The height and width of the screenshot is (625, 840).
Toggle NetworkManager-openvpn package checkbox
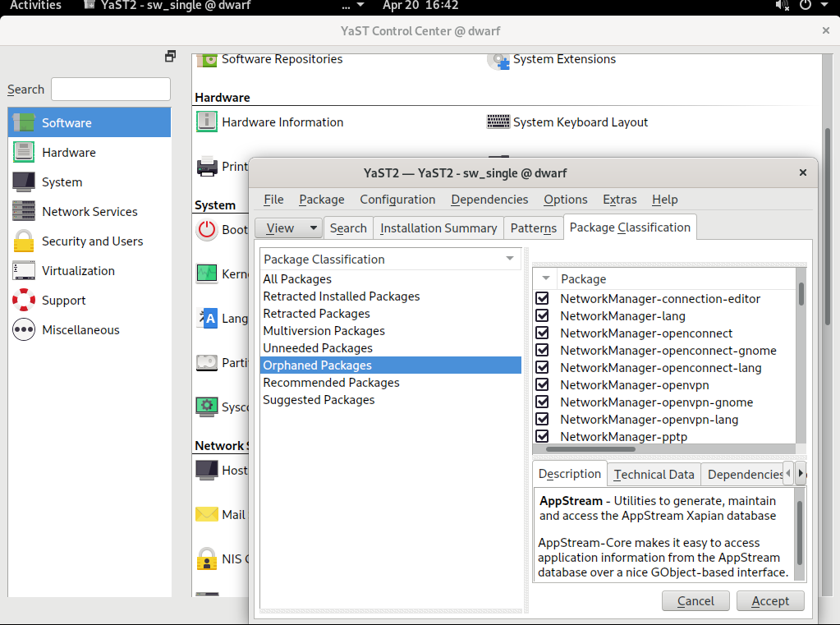tap(542, 384)
